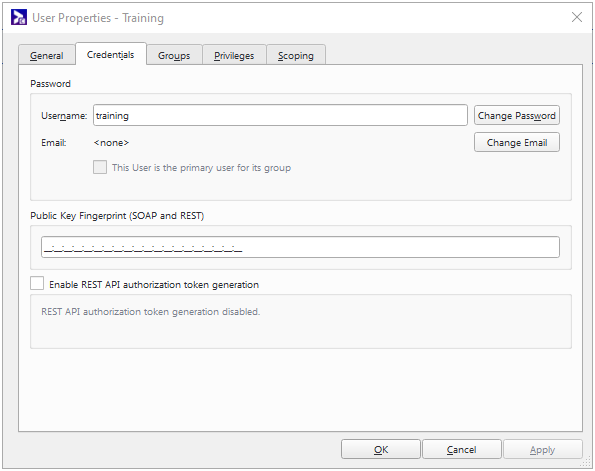This screenshot has width=595, height=471.
Task: Click the Change Email button
Action: [516, 142]
